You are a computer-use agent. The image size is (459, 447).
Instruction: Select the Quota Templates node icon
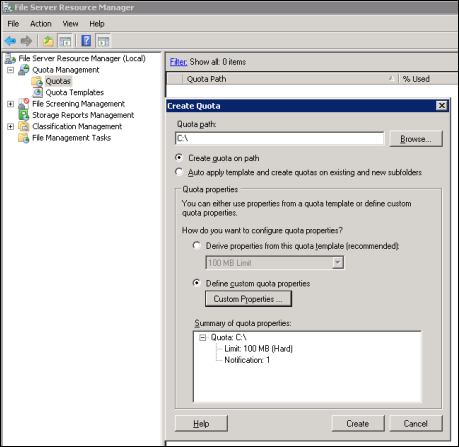37,92
